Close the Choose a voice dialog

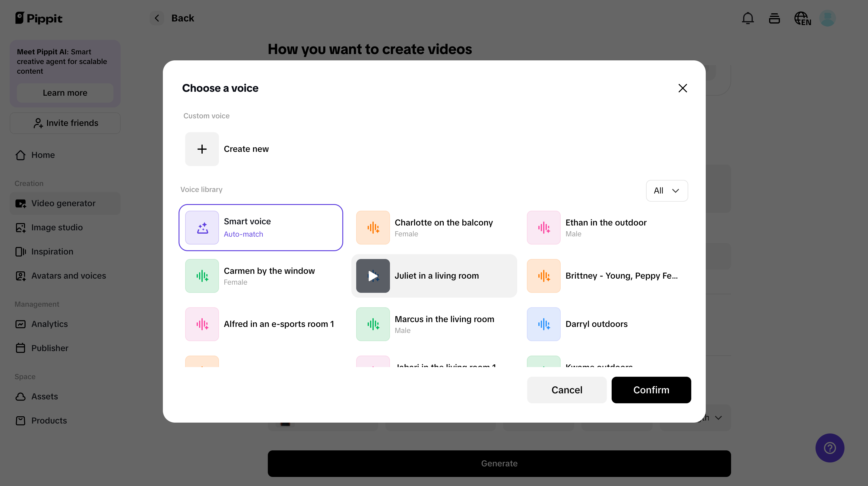click(682, 88)
